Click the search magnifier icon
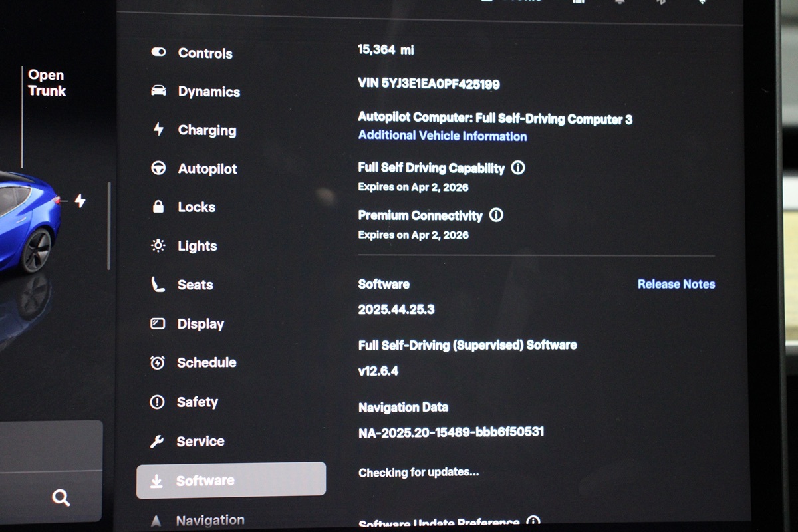The image size is (798, 532). tap(61, 497)
